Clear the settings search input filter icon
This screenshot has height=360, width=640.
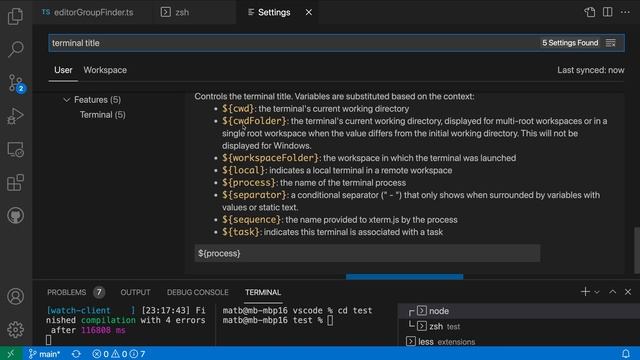[x=611, y=43]
